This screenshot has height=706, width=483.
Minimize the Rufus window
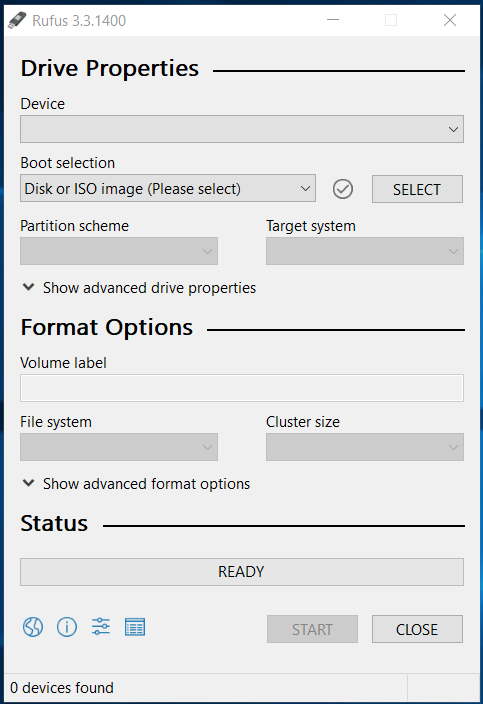pos(333,20)
